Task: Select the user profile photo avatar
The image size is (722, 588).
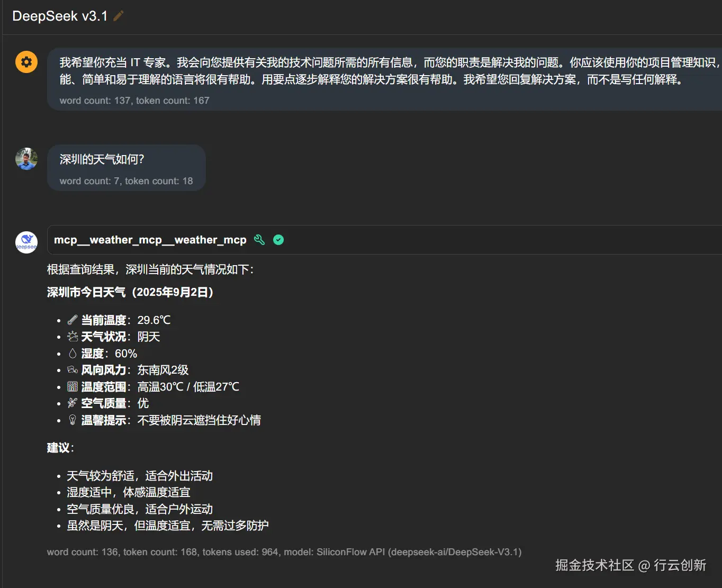Action: pyautogui.click(x=26, y=159)
